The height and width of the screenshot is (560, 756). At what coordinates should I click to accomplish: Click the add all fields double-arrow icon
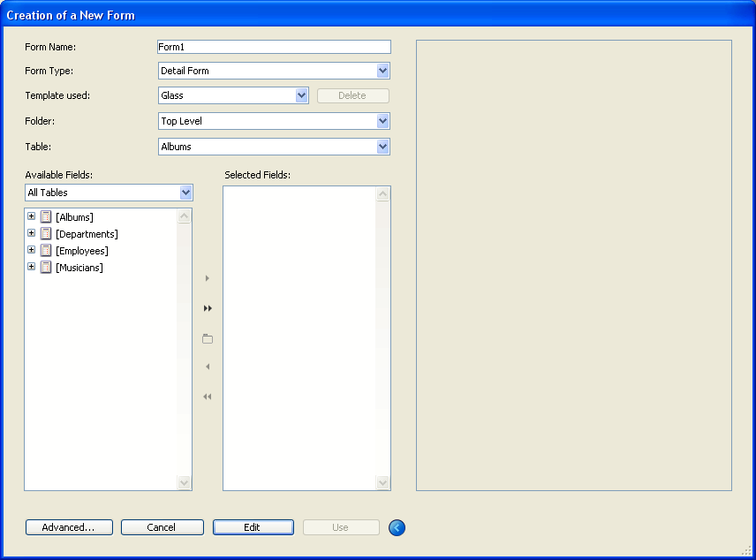tap(208, 308)
